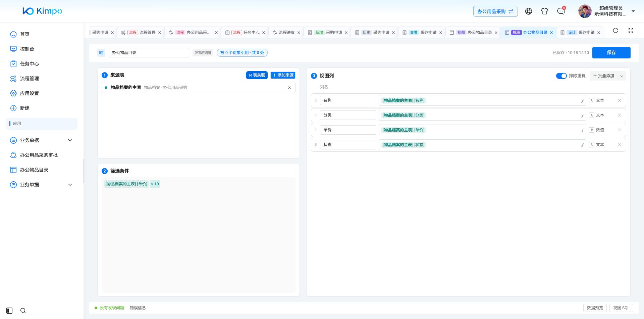644x319 pixels.
Task: Open the search magnifier in sidebar
Action: click(x=23, y=311)
